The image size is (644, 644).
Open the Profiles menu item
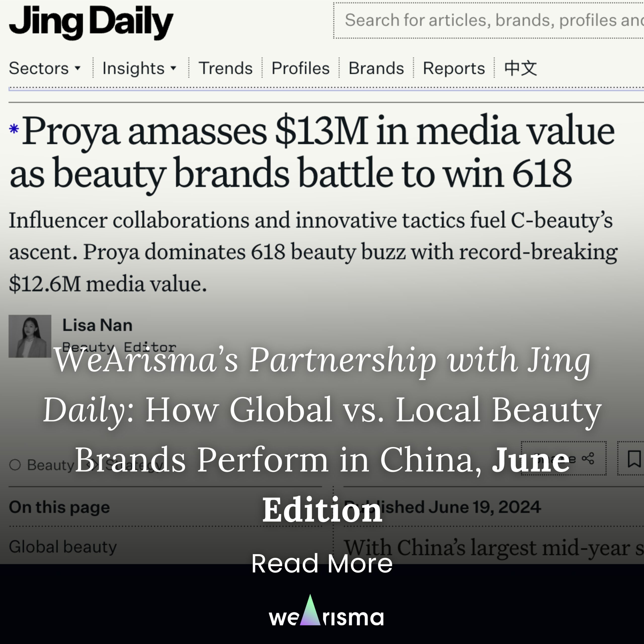(x=300, y=68)
